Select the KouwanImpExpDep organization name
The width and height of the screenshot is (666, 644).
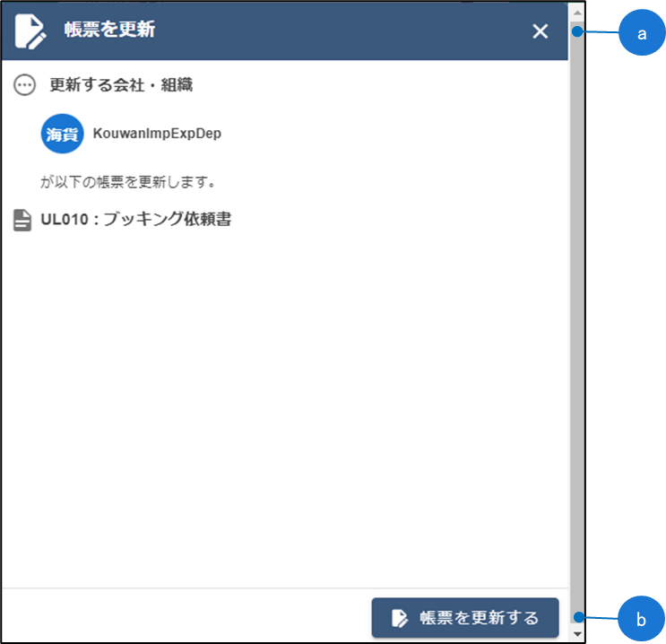pyautogui.click(x=157, y=134)
